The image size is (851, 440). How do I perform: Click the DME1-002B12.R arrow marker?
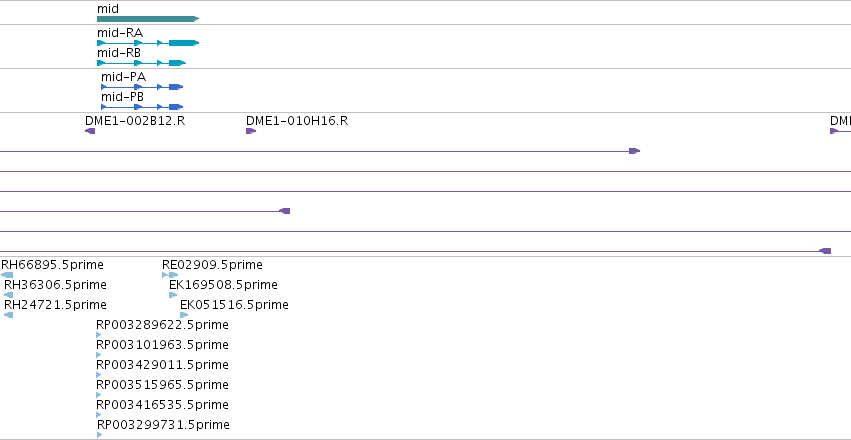click(90, 131)
